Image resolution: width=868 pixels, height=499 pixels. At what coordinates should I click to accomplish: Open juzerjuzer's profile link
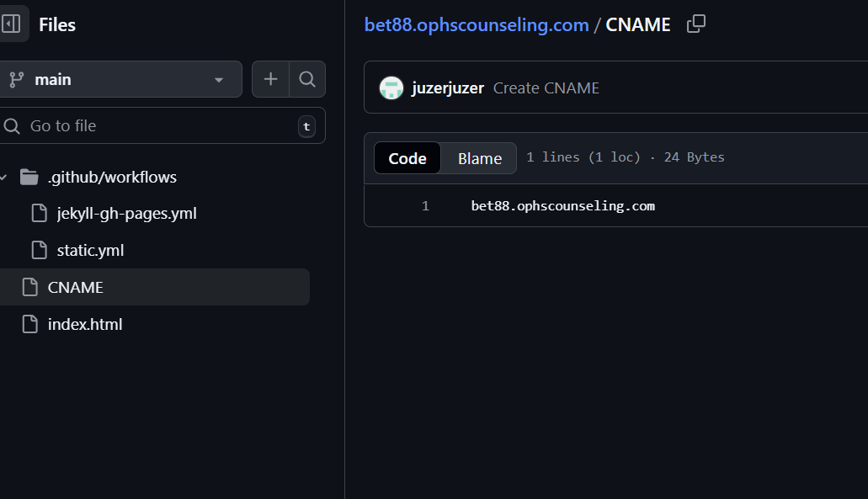pos(447,88)
